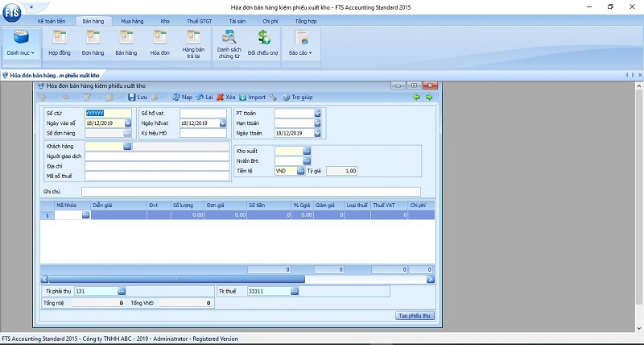Import data with the Import icon
This screenshot has height=345, width=644.
(x=252, y=98)
